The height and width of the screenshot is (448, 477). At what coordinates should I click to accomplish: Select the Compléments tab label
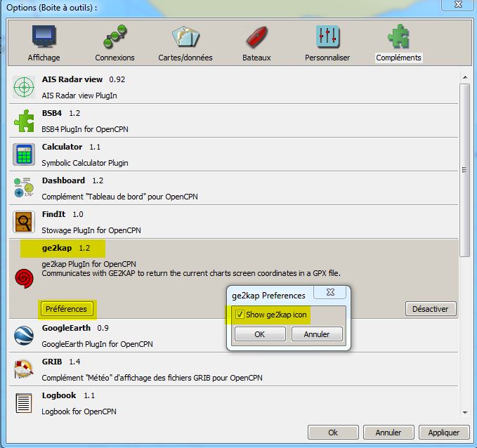point(398,58)
